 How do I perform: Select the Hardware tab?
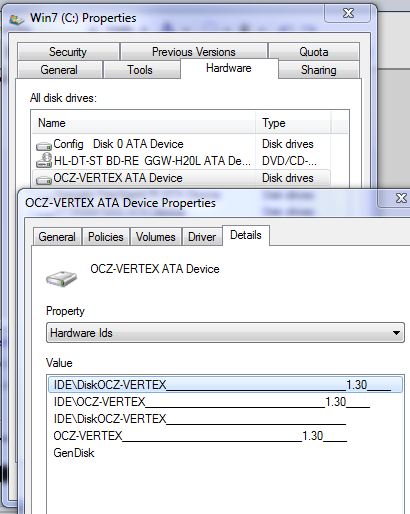pos(229,68)
